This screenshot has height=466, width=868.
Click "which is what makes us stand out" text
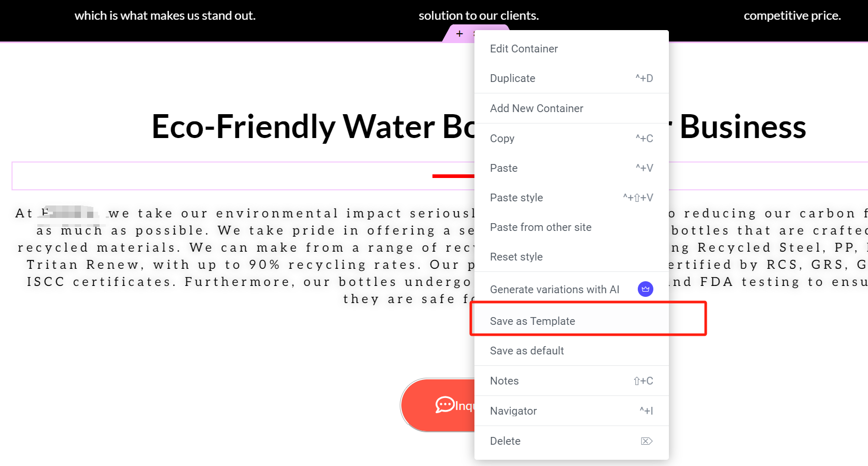point(165,16)
